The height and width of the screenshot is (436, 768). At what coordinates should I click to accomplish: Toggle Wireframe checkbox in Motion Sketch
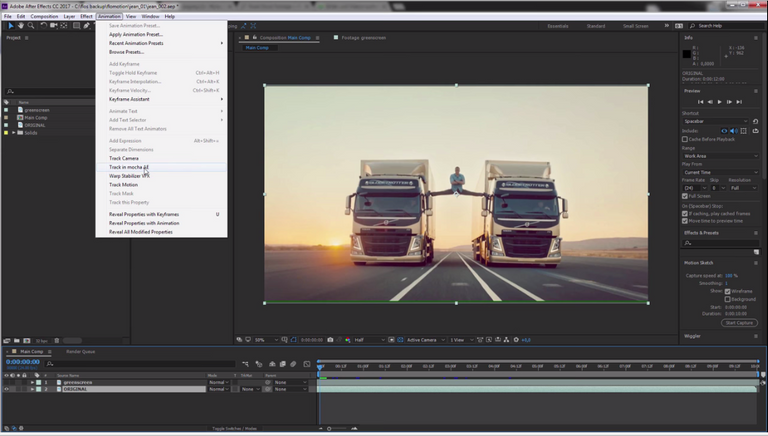[727, 291]
